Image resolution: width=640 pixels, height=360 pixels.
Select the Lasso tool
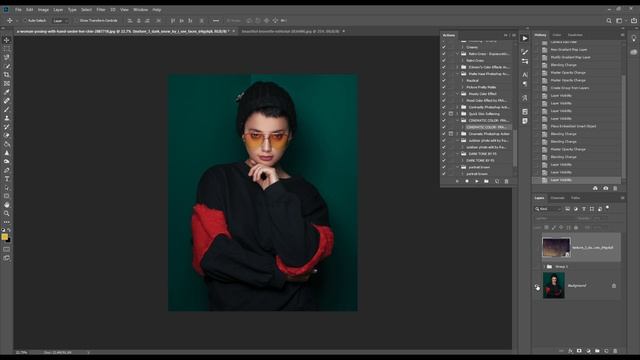7,57
